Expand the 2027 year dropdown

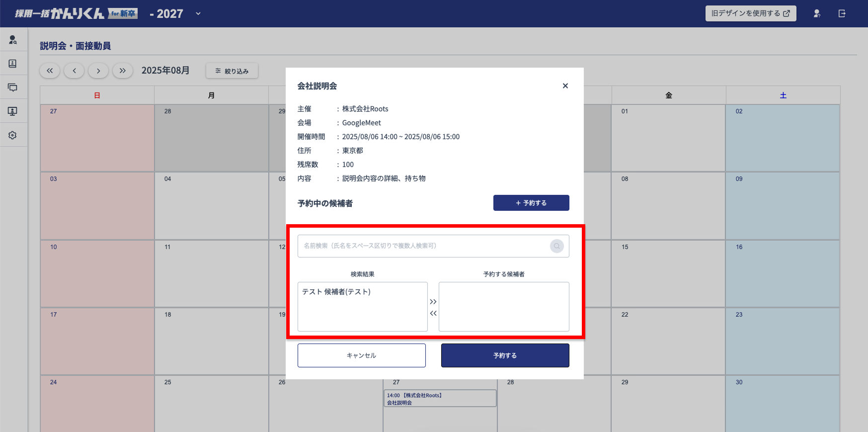point(198,14)
